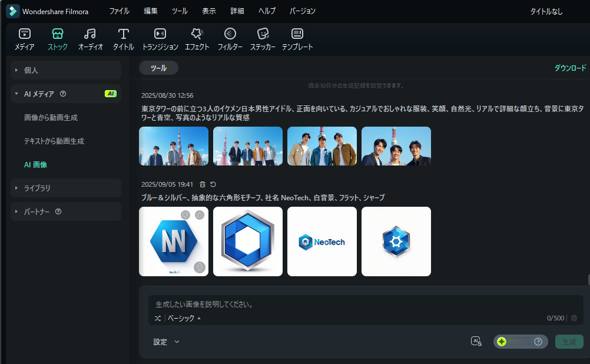Select the ストック (Stock) tab icon

point(58,34)
